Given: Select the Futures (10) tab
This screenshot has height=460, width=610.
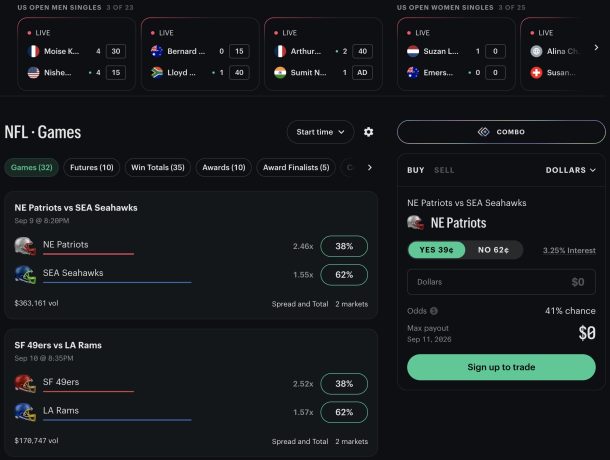Looking at the screenshot, I should [92, 167].
